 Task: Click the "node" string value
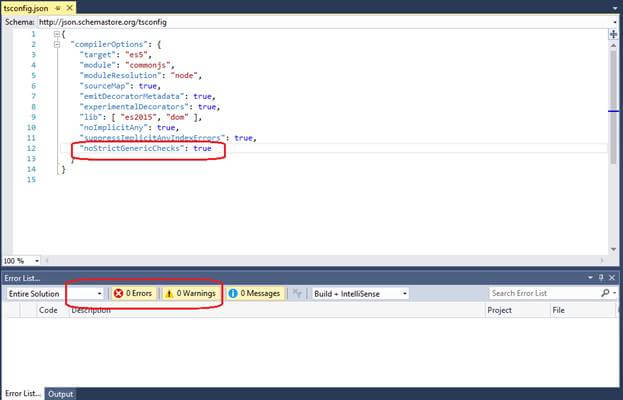click(x=184, y=75)
